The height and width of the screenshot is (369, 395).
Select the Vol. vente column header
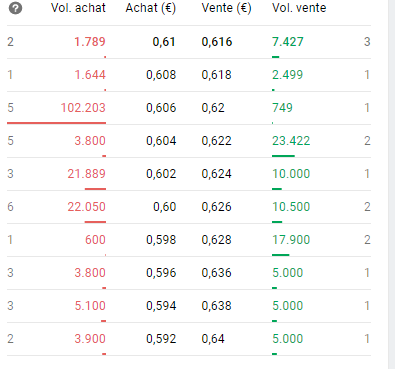point(299,8)
